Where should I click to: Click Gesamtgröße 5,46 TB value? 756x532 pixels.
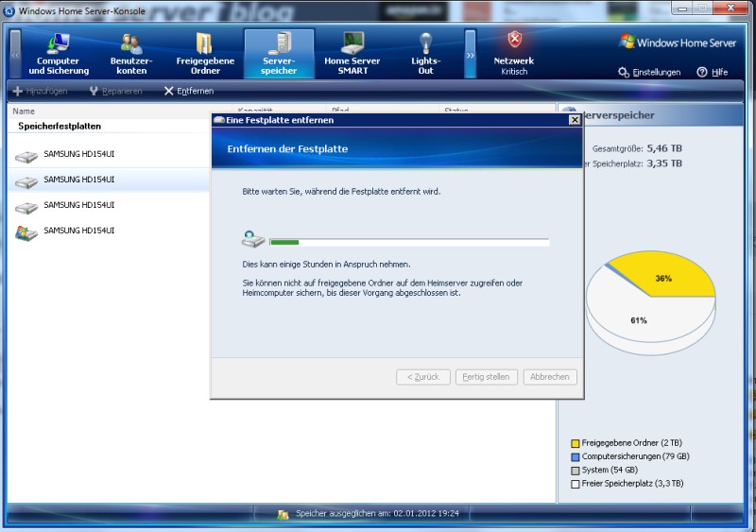point(664,148)
